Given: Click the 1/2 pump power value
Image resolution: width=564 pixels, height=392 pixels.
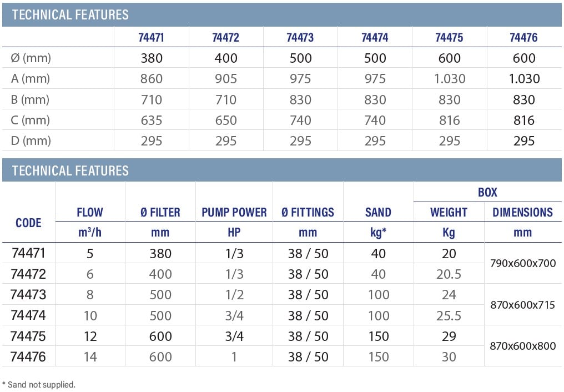Looking at the screenshot, I should click(234, 294).
